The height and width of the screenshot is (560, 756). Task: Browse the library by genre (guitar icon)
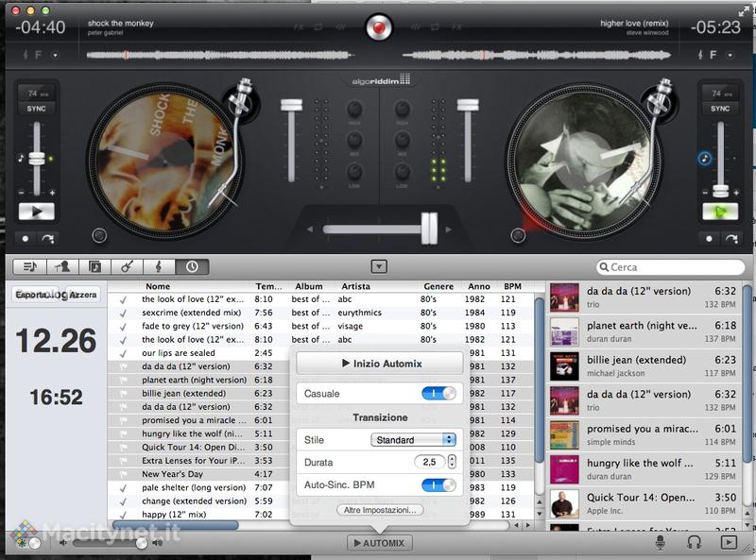coord(127,266)
